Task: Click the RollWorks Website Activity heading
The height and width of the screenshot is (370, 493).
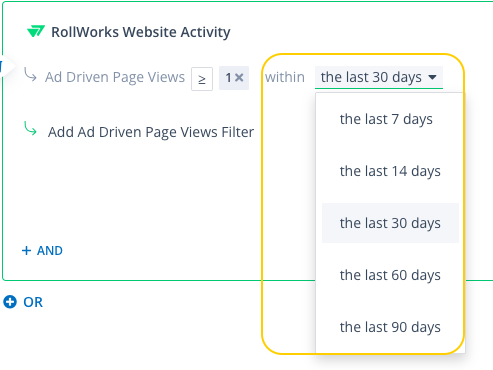Action: point(140,32)
